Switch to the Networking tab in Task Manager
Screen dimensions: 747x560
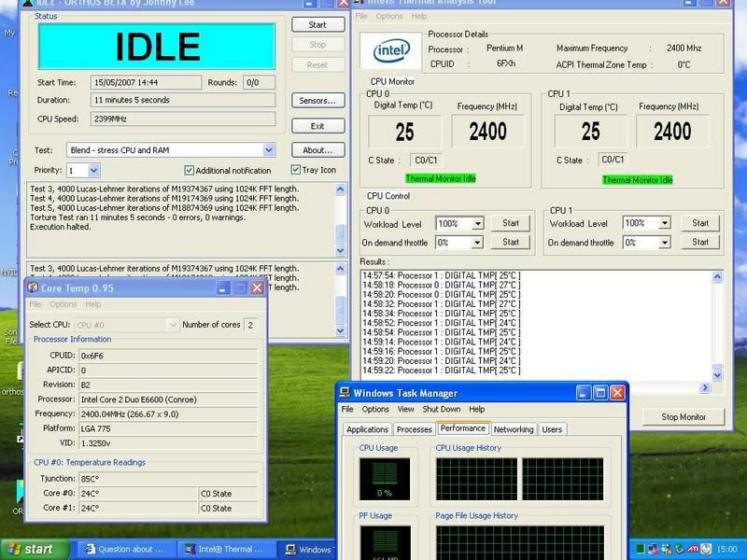[x=514, y=429]
